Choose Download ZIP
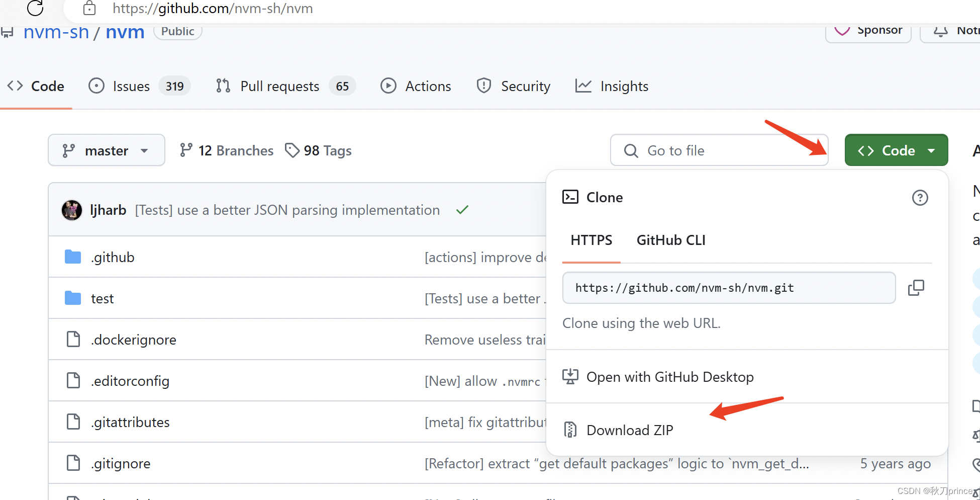Image resolution: width=980 pixels, height=500 pixels. click(629, 430)
